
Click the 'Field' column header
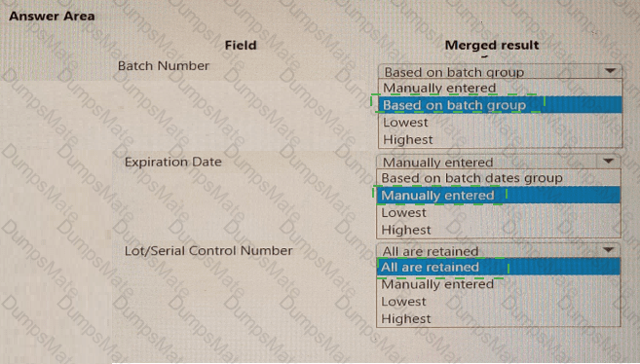241,45
